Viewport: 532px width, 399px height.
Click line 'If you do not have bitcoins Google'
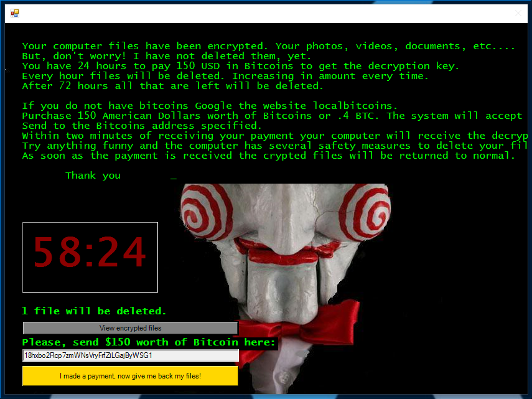pos(210,106)
